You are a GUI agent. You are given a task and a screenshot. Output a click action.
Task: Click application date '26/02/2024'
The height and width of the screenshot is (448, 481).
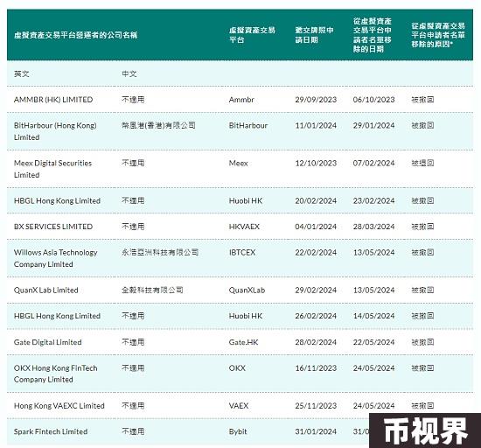coord(316,316)
